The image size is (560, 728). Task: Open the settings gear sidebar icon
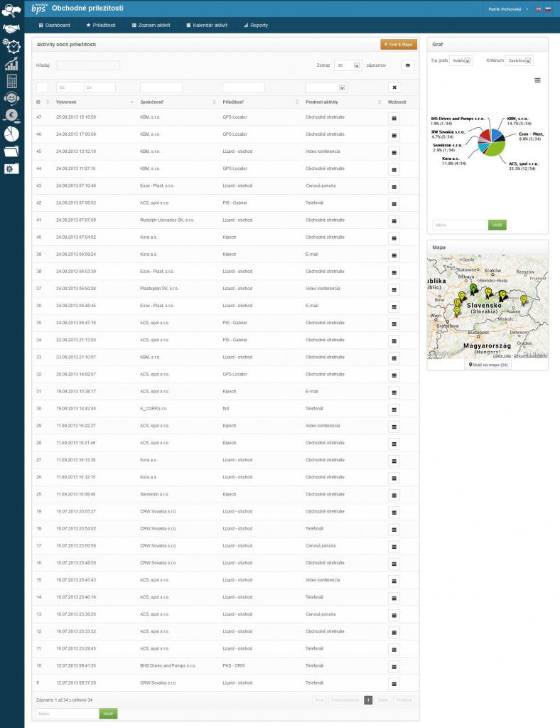tap(11, 168)
